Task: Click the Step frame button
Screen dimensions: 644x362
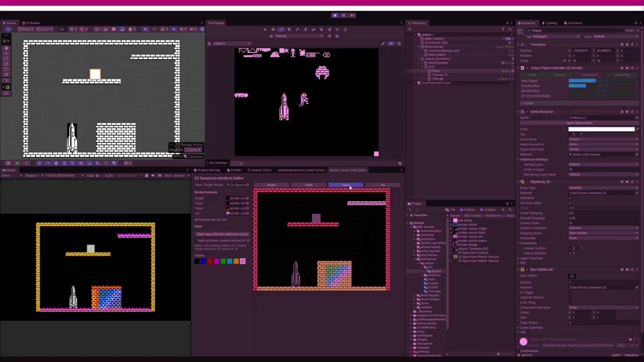Action: click(353, 15)
